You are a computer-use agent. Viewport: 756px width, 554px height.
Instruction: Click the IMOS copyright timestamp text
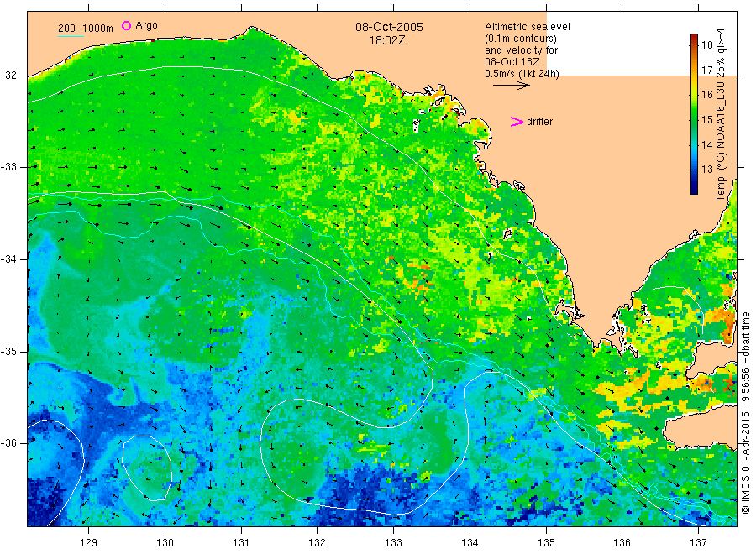pos(746,413)
